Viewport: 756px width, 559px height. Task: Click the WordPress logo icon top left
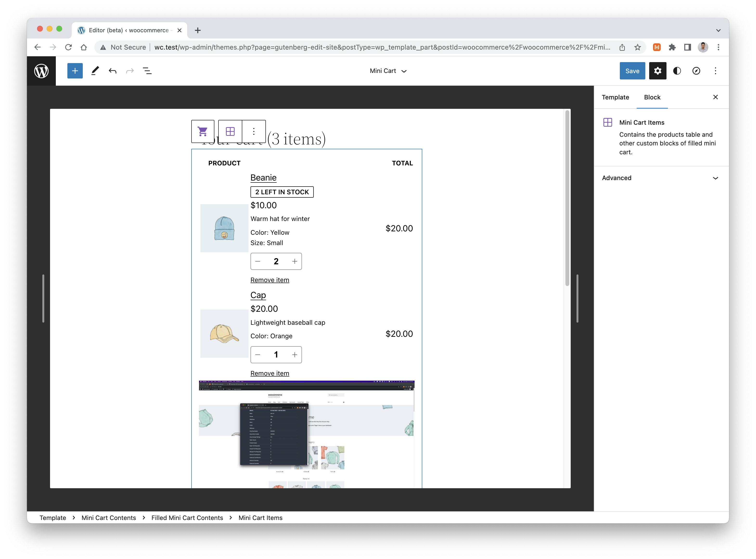tap(41, 71)
